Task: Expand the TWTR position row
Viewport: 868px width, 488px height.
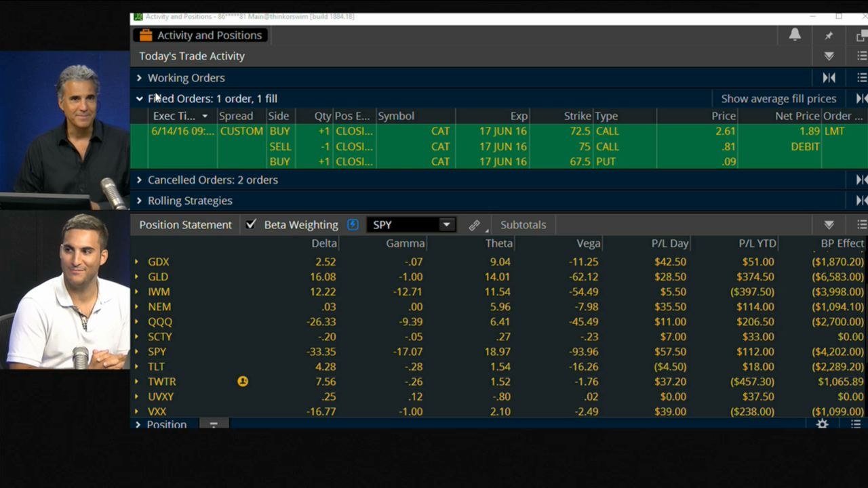Action: pos(136,382)
